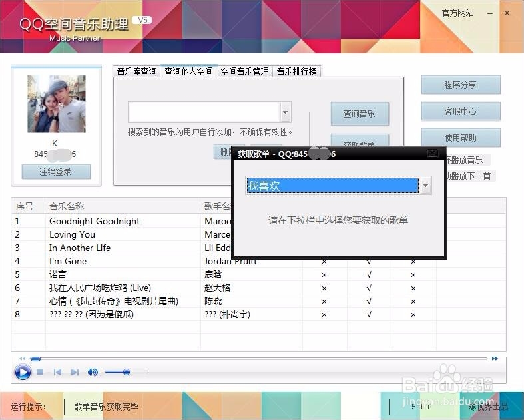Adjust the volume slider handle
Viewport: 524px width, 420px height.
tap(127, 372)
